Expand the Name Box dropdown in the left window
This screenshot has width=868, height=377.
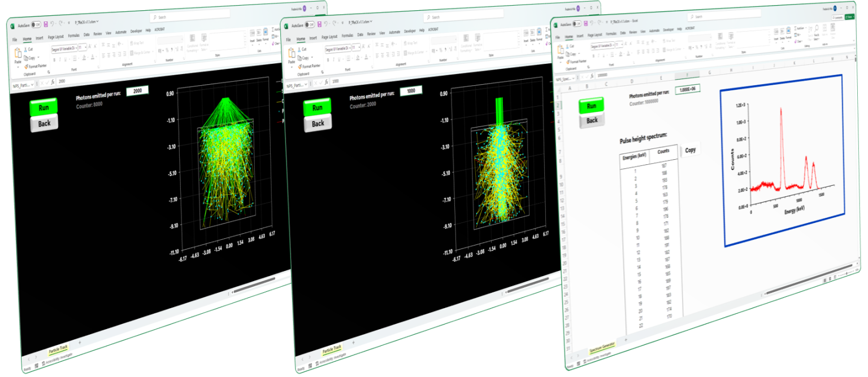tap(32, 84)
